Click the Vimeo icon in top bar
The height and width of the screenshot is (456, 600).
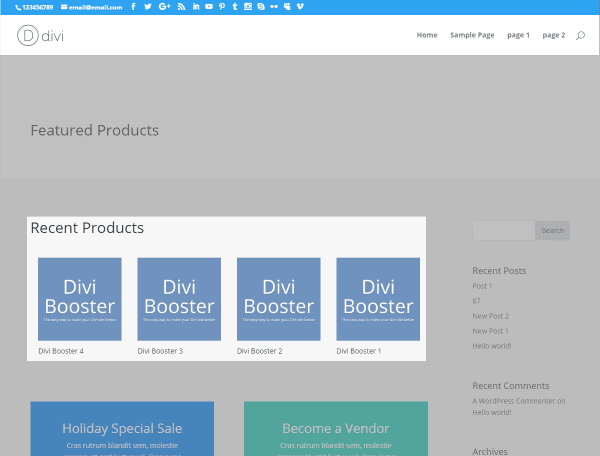tap(301, 7)
